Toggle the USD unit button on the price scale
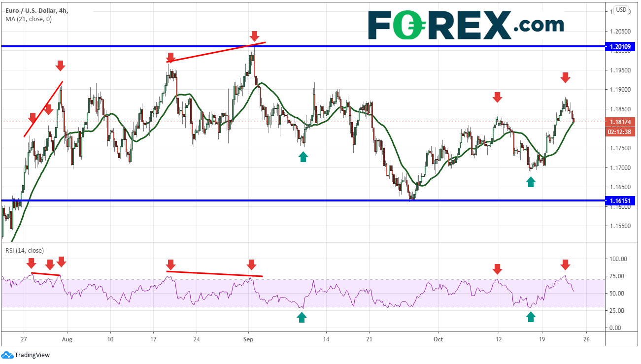641x364 pixels. point(620,10)
